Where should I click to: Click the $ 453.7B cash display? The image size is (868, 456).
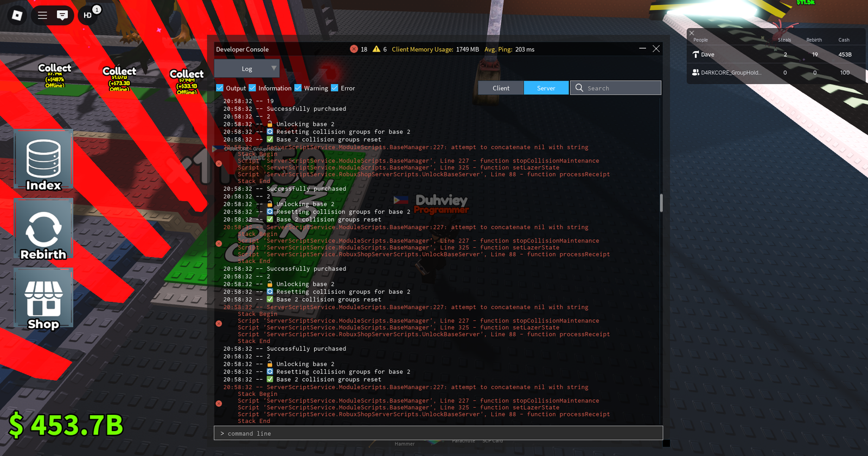tap(66, 425)
